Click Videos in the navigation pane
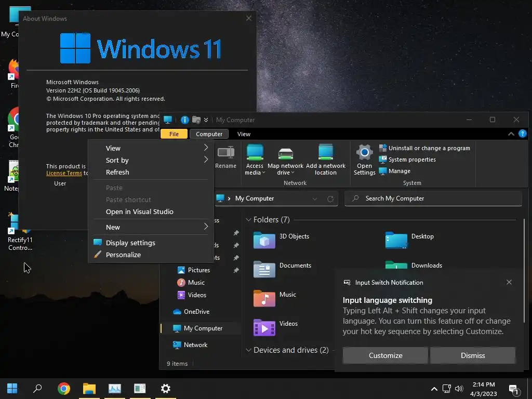Viewport: 532px width, 399px height. click(192, 295)
